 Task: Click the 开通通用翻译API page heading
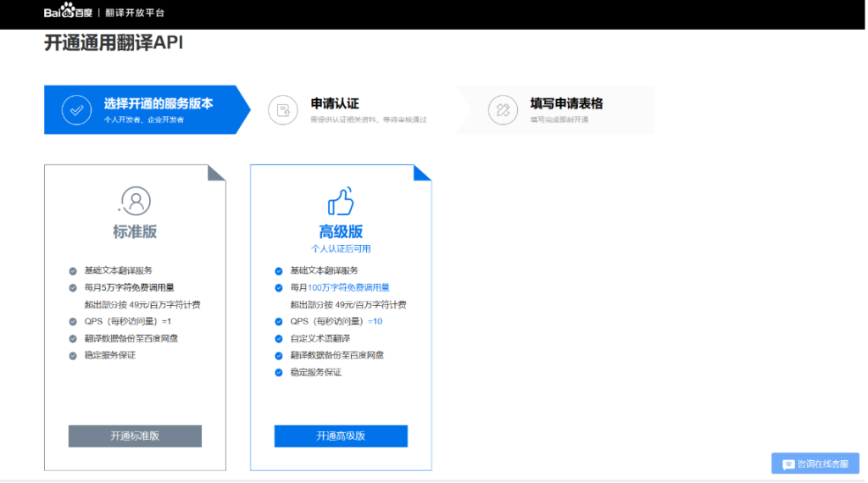pyautogui.click(x=114, y=42)
